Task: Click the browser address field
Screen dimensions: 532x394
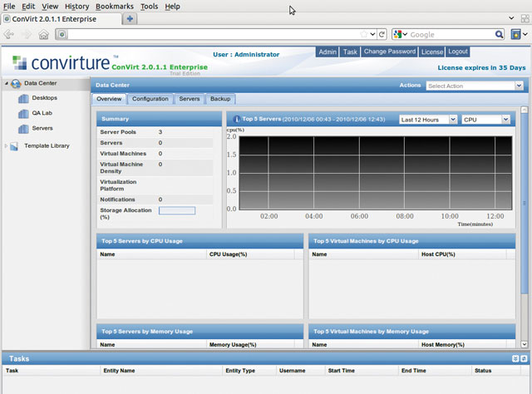Action: pos(214,34)
